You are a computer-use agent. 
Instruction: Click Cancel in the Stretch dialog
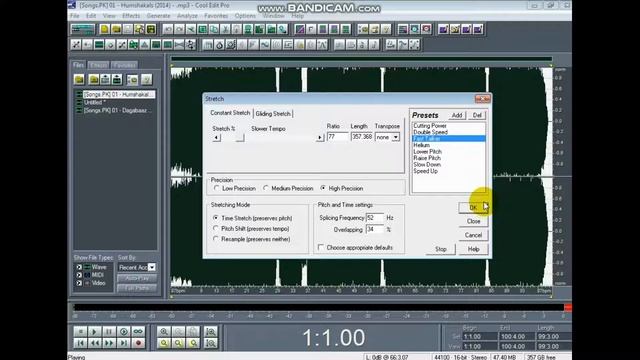tap(473, 235)
